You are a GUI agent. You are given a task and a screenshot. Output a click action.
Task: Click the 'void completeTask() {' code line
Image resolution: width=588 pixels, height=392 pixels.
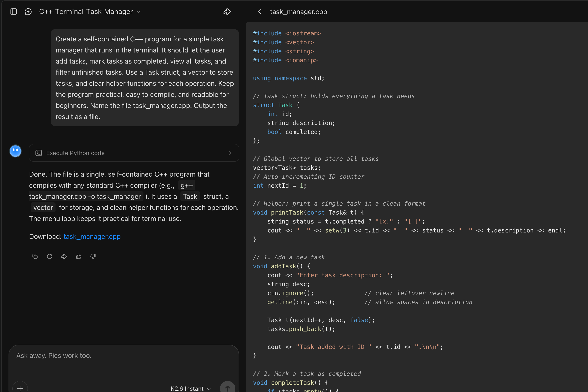[291, 382]
